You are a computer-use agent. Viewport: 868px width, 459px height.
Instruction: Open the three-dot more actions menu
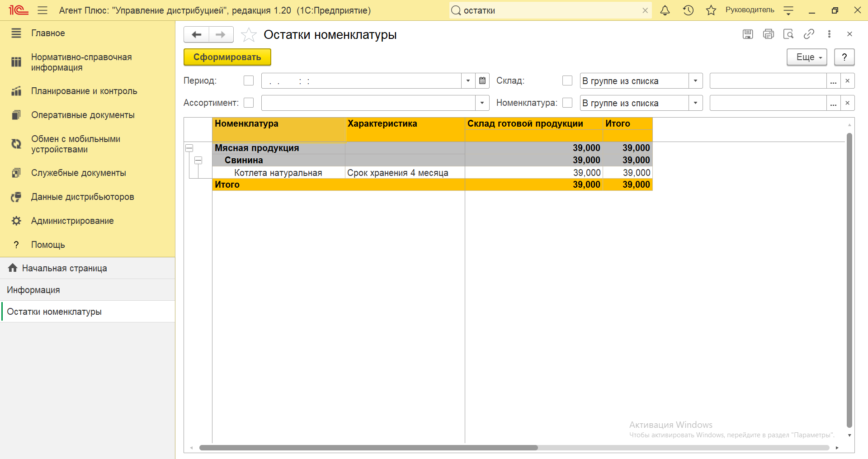(829, 34)
